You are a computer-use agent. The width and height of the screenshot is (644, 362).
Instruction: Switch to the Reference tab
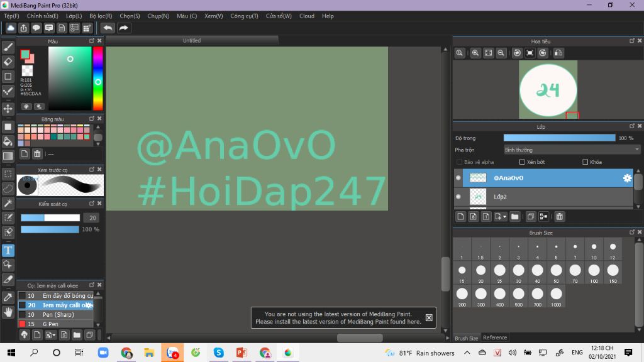tap(495, 337)
